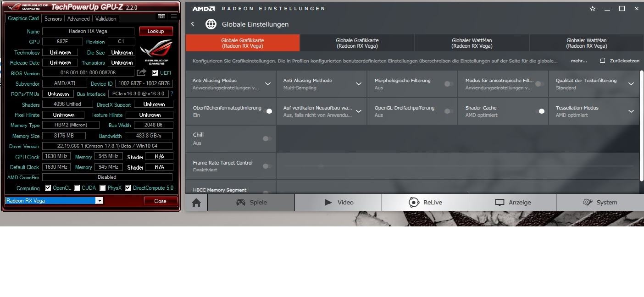Toggle the Shader-Cache switch
The image size is (644, 297).
pyautogui.click(x=540, y=111)
